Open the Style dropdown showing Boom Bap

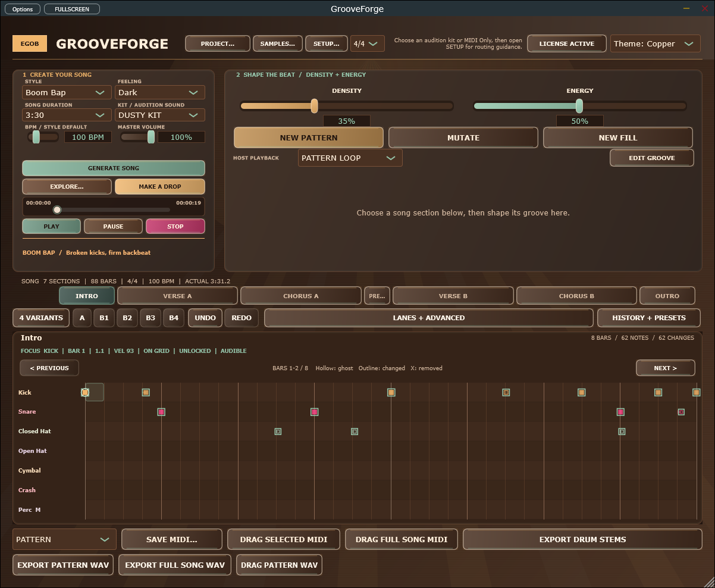pos(66,92)
